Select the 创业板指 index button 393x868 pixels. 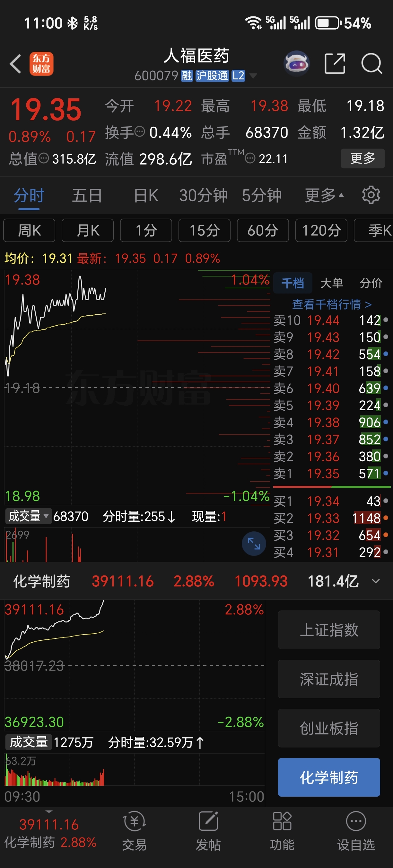click(329, 728)
